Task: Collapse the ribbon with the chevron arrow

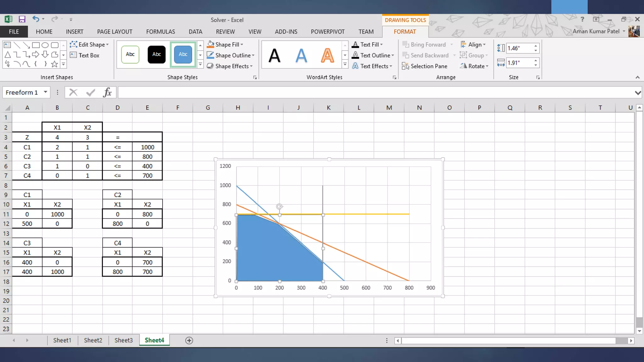Action: pos(637,77)
